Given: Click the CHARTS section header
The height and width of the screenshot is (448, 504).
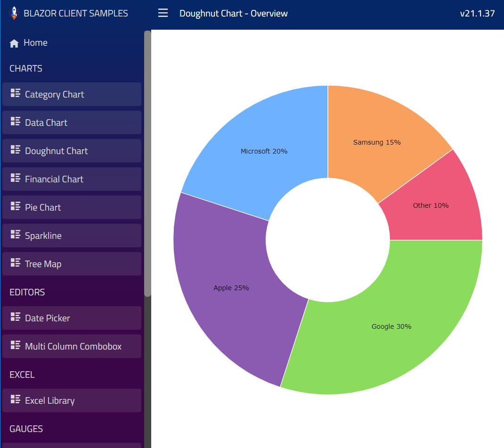Looking at the screenshot, I should coord(26,68).
